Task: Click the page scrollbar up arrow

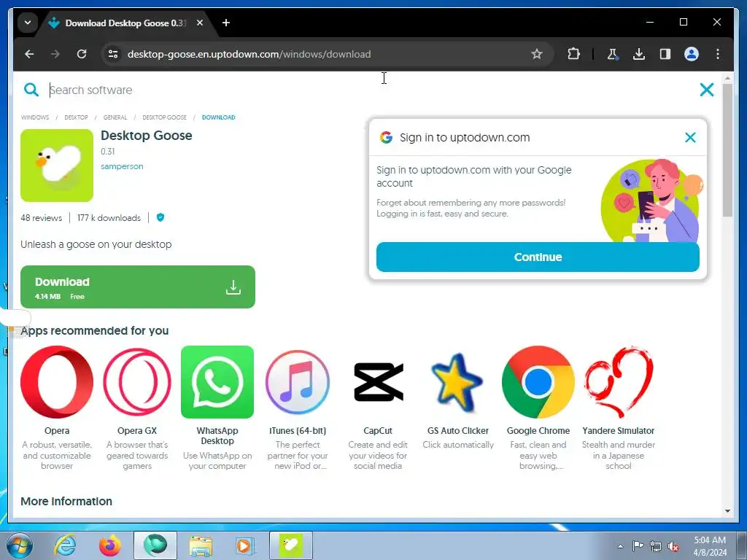Action: (x=727, y=78)
